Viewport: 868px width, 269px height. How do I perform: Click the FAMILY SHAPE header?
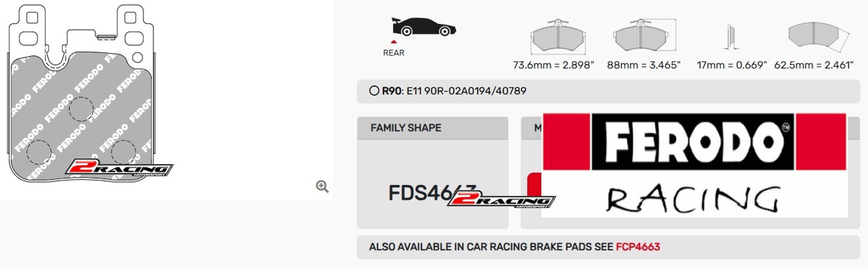[x=406, y=128]
